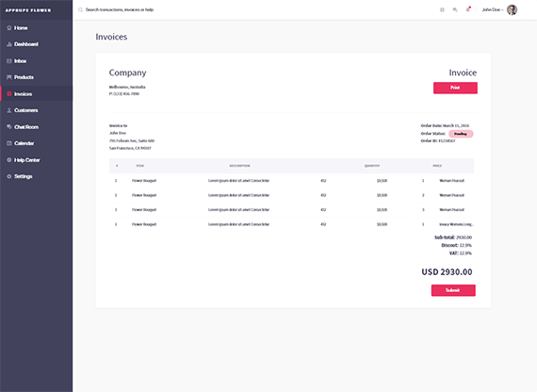Image resolution: width=537 pixels, height=392 pixels.
Task: Click the Pending order status badge
Action: (x=461, y=134)
